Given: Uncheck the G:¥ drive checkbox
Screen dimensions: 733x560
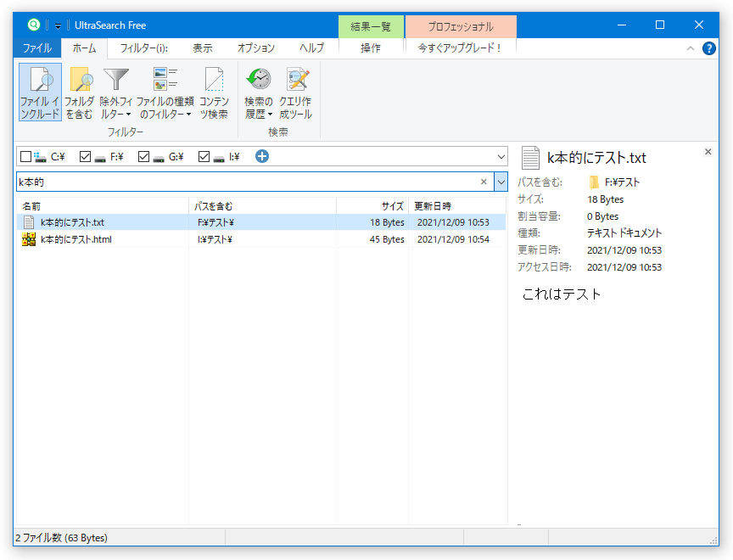Looking at the screenshot, I should [143, 157].
